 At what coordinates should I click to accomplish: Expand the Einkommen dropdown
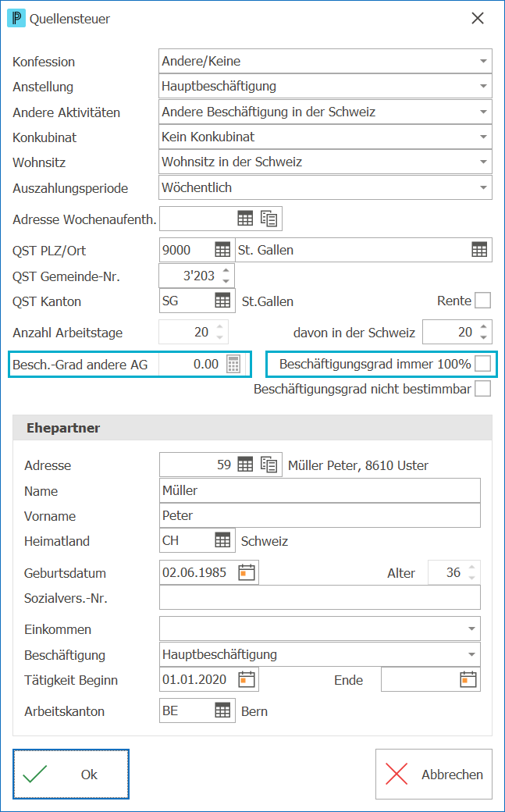point(472,629)
